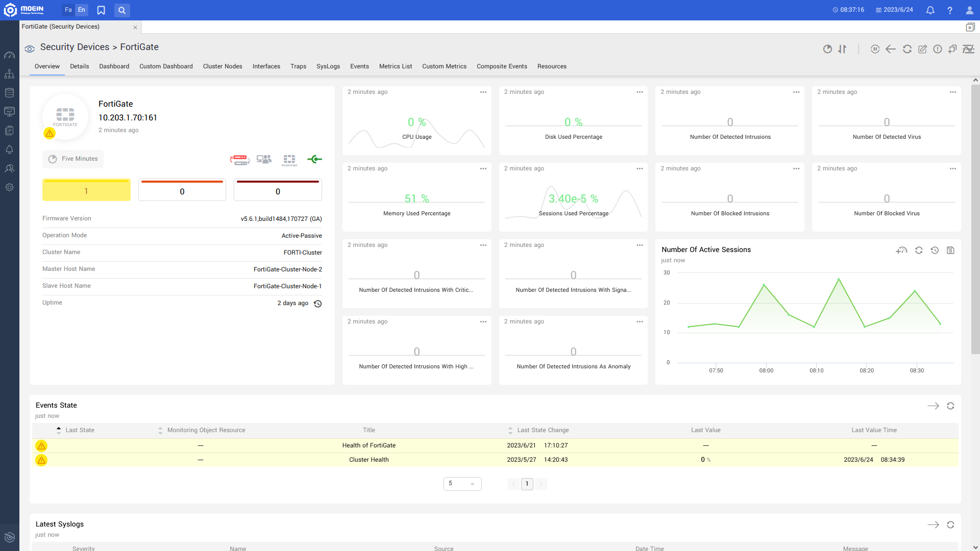Refresh the Latest Syslogs panel

pyautogui.click(x=950, y=525)
